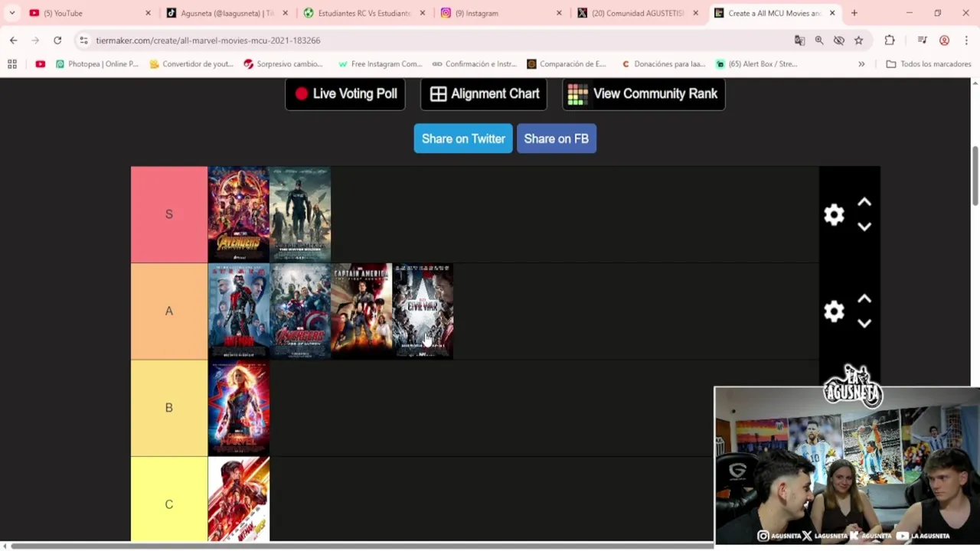This screenshot has width=980, height=551.
Task: Open Donaciones para laa... bookmark
Action: (664, 64)
